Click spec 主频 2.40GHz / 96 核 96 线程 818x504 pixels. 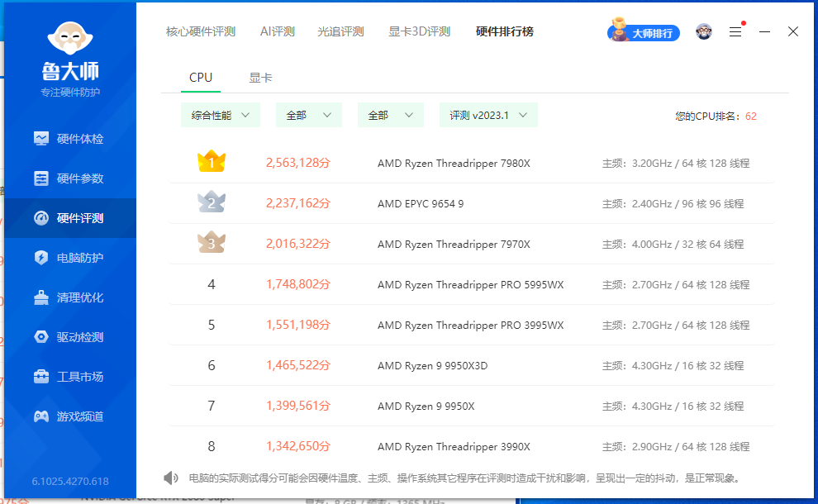(x=673, y=204)
